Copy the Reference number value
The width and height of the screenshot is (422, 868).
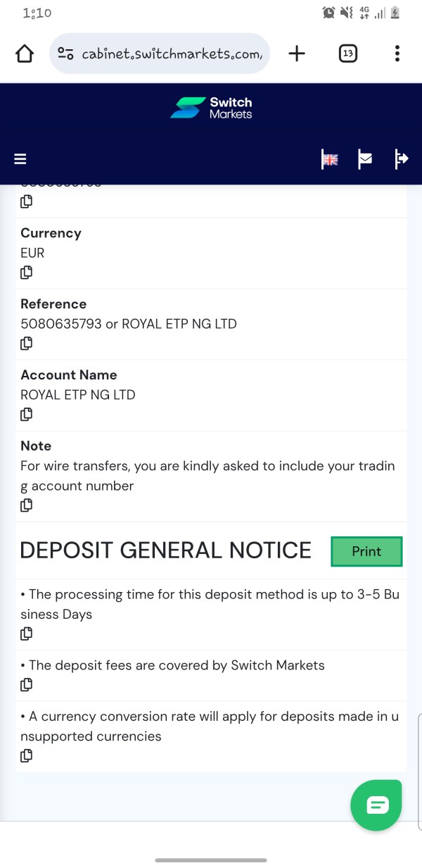click(26, 344)
